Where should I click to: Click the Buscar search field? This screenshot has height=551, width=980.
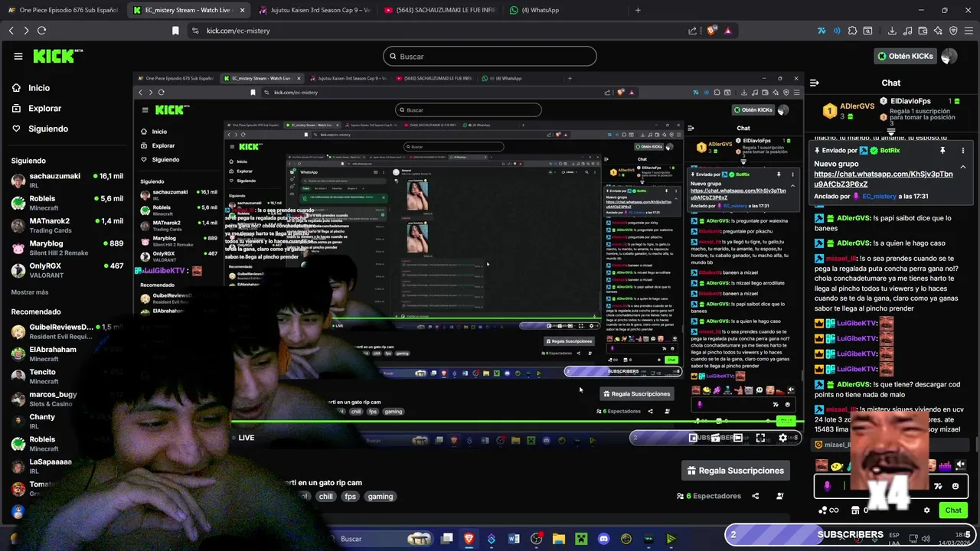pyautogui.click(x=490, y=56)
